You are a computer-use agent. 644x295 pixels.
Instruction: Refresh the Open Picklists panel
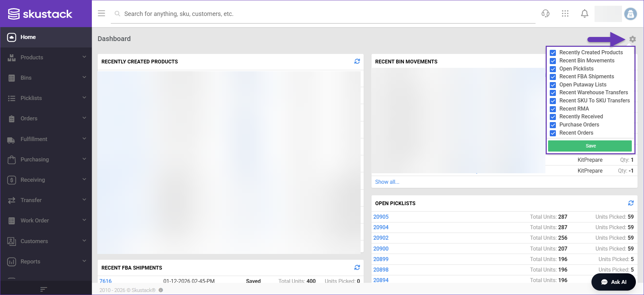point(631,203)
